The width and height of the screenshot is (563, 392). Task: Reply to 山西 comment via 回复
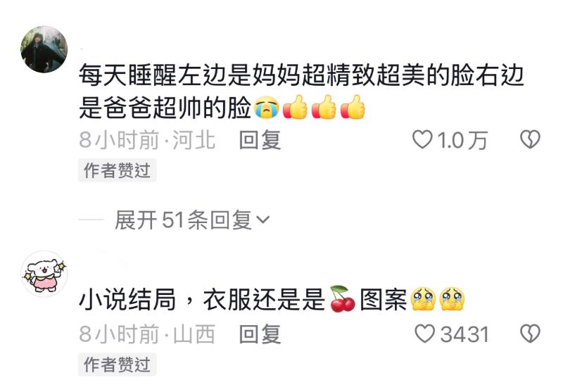pyautogui.click(x=260, y=334)
